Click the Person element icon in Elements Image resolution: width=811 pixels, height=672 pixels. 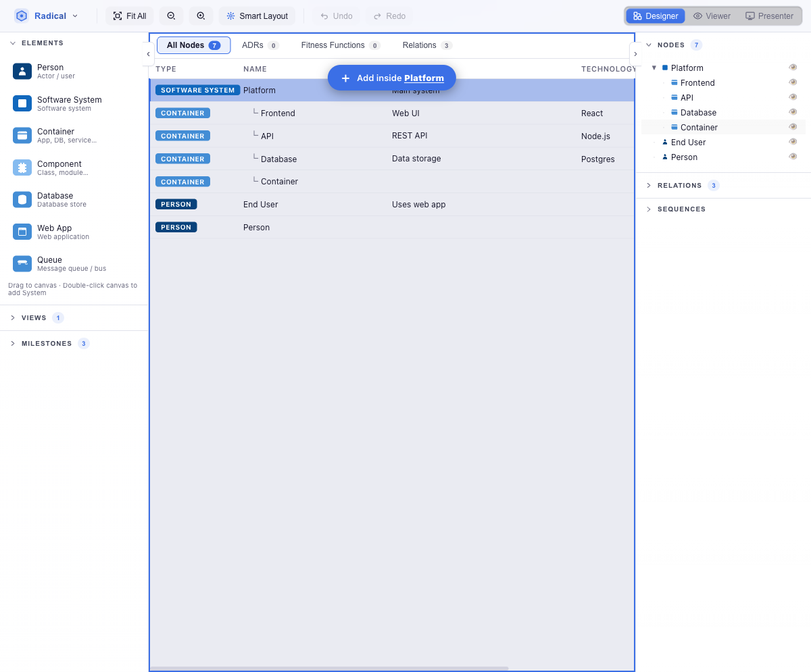22,71
